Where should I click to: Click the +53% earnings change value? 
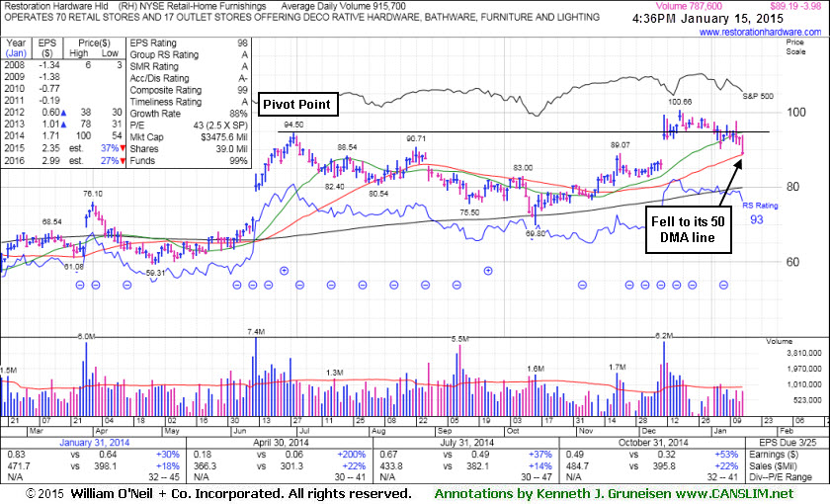(725, 455)
